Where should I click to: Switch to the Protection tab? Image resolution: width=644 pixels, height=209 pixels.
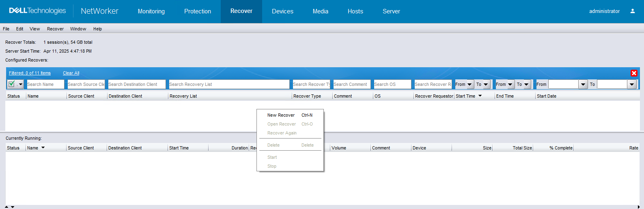(198, 11)
